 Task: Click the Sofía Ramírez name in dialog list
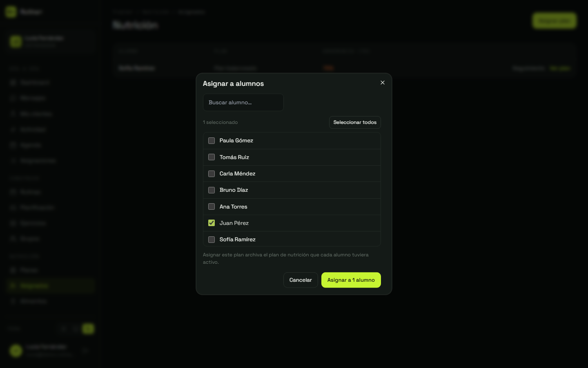pyautogui.click(x=238, y=240)
